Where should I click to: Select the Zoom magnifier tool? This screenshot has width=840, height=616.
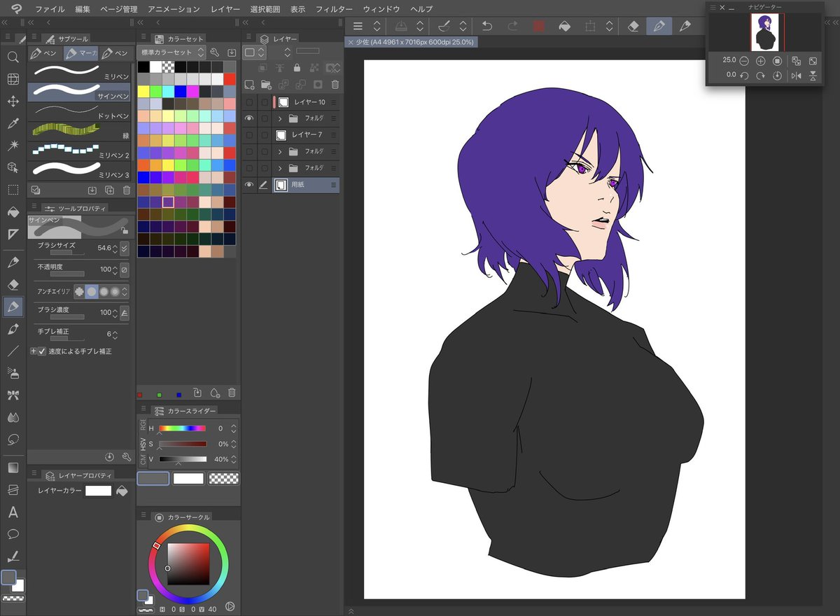point(13,57)
